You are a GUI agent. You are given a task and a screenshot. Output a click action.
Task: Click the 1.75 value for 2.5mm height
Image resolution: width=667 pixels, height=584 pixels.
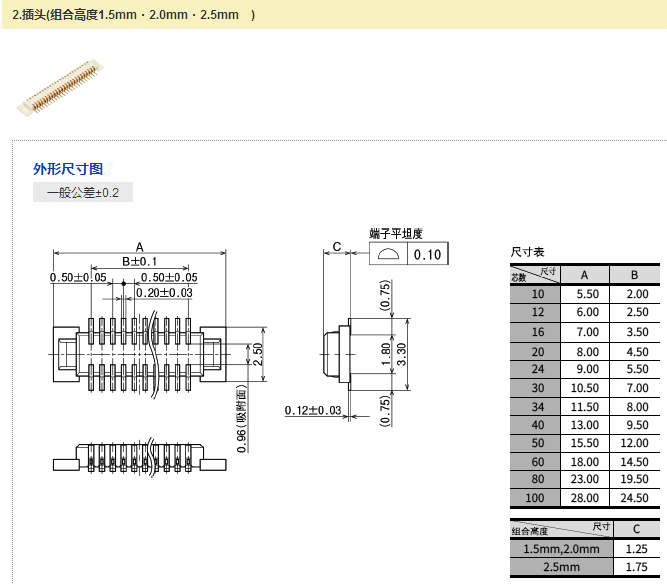[x=636, y=566]
